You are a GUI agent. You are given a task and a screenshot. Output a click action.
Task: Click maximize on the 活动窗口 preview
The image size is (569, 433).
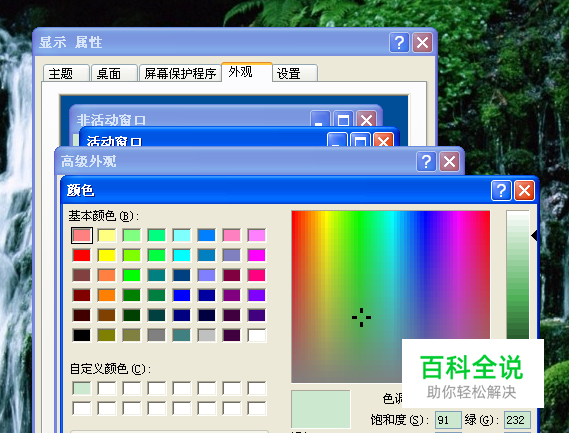pyautogui.click(x=360, y=141)
